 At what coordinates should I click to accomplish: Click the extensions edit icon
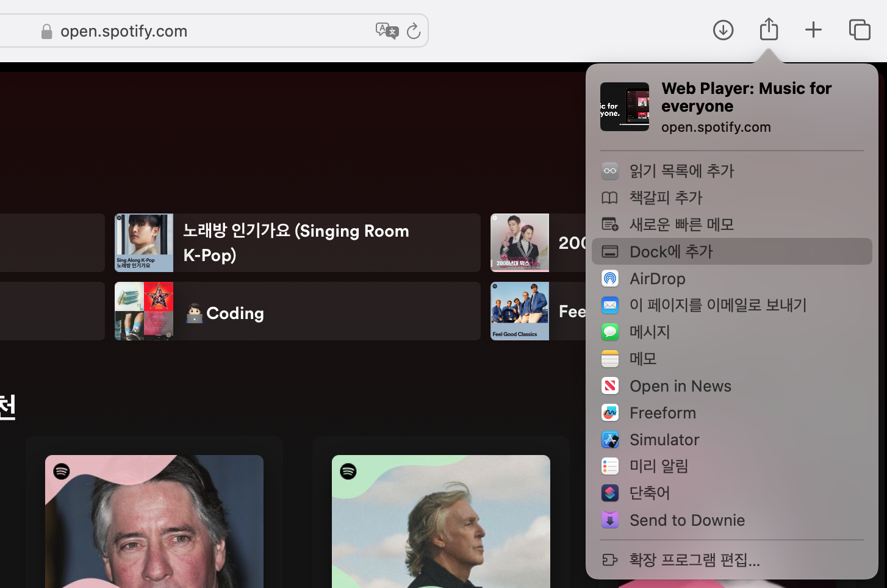(x=610, y=559)
